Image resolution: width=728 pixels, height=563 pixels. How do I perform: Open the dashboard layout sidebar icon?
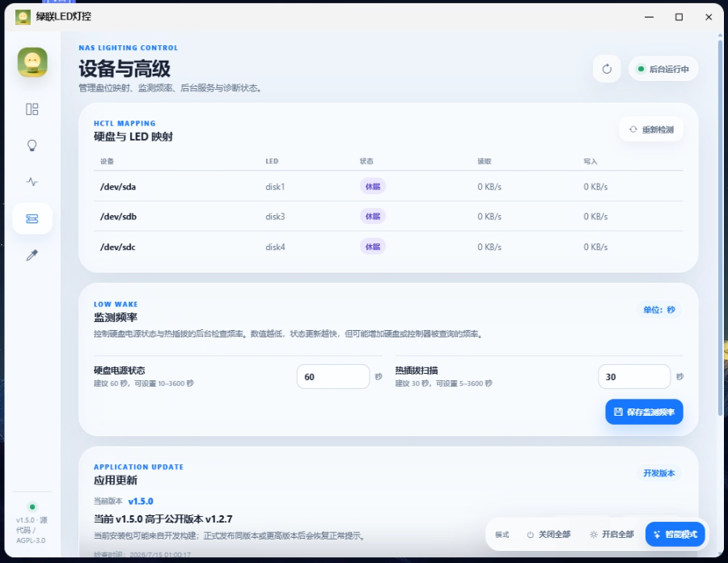tap(32, 109)
